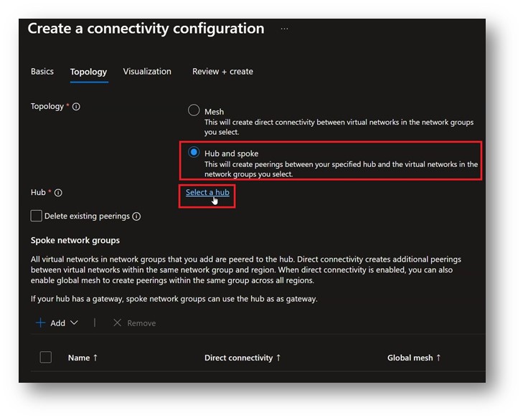Open the Topology tab
The height and width of the screenshot is (420, 523).
(x=89, y=72)
